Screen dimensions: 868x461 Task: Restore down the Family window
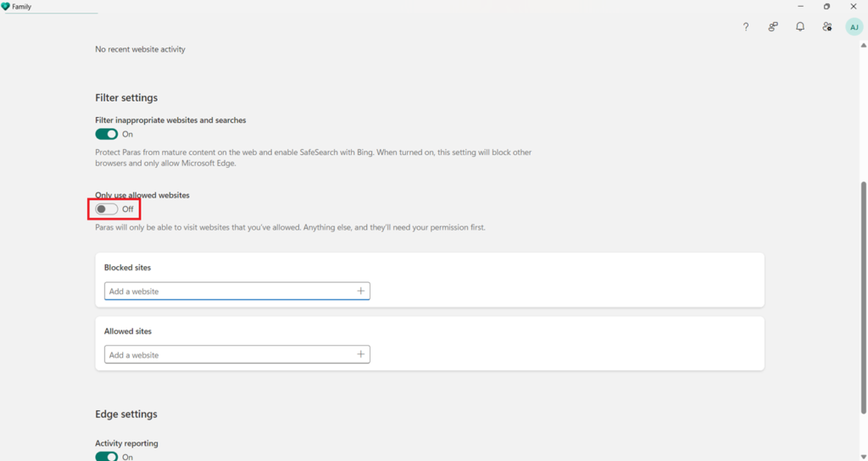click(x=826, y=7)
